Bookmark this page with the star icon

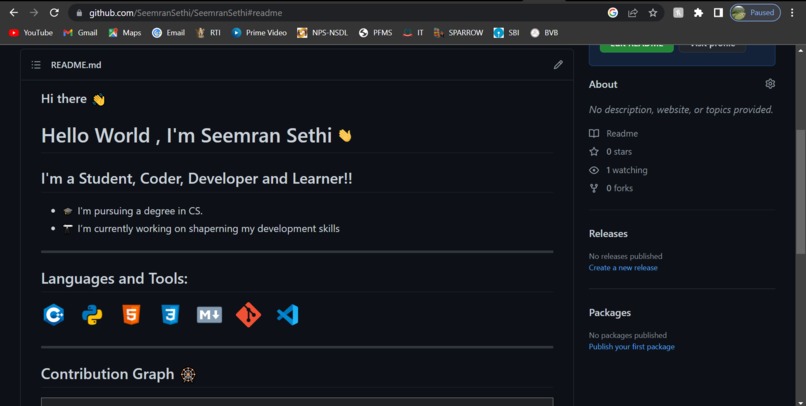coord(653,13)
